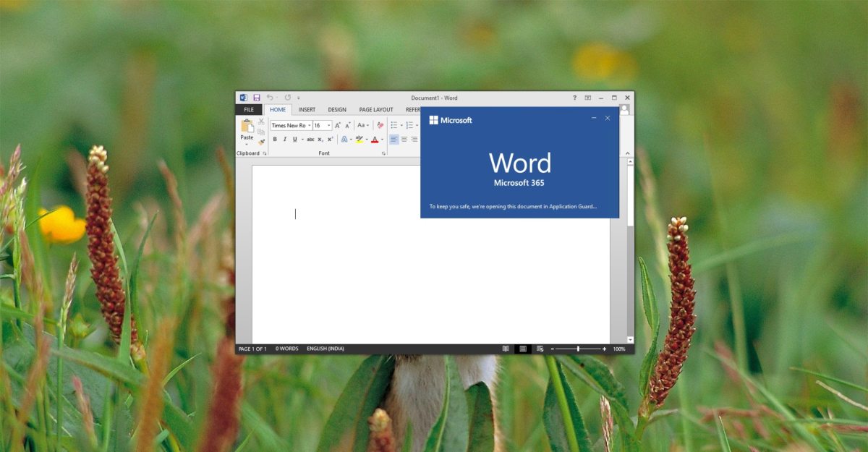Switch to Print Layout view icon
This screenshot has width=868, height=452.
pos(522,349)
